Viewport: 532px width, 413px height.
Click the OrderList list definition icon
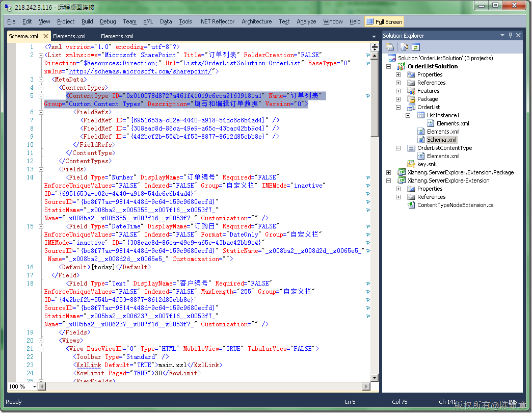(x=411, y=107)
